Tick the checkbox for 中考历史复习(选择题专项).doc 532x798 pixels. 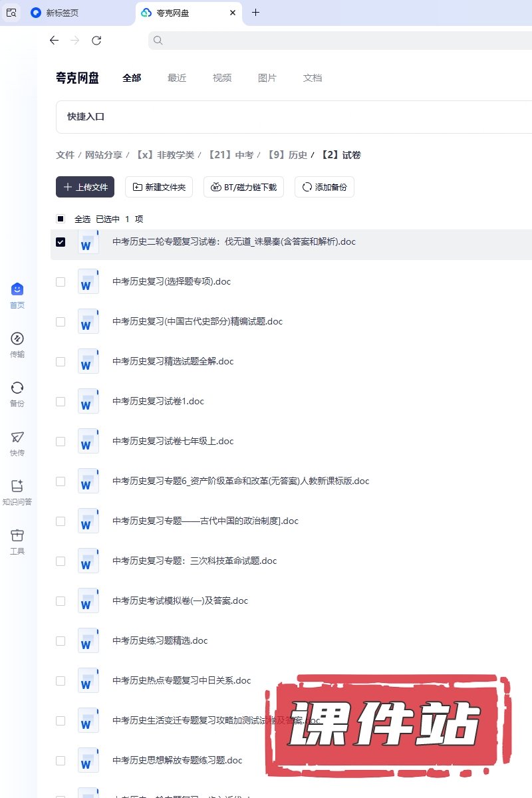point(61,282)
